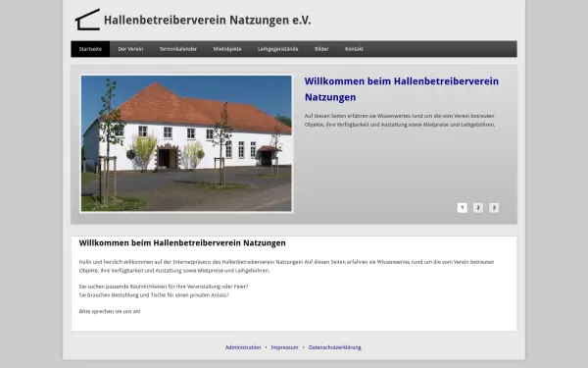Switch to slide 2 in the slider pager

coord(478,208)
